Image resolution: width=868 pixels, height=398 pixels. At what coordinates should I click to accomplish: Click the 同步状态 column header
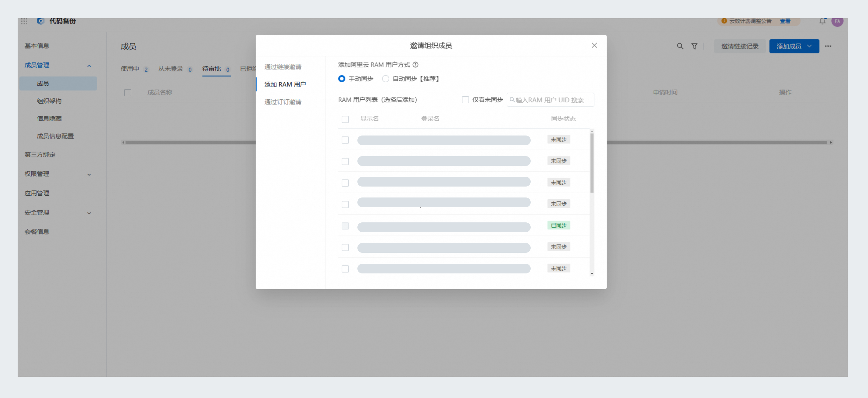click(563, 118)
